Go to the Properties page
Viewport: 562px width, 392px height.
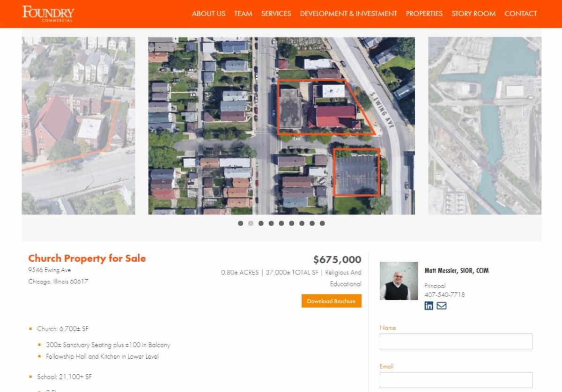pyautogui.click(x=424, y=14)
